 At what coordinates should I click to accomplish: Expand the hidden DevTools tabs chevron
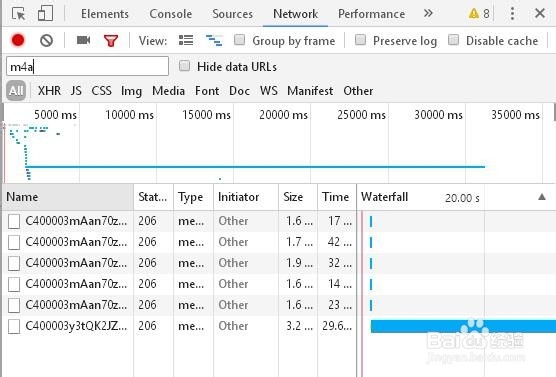click(428, 13)
